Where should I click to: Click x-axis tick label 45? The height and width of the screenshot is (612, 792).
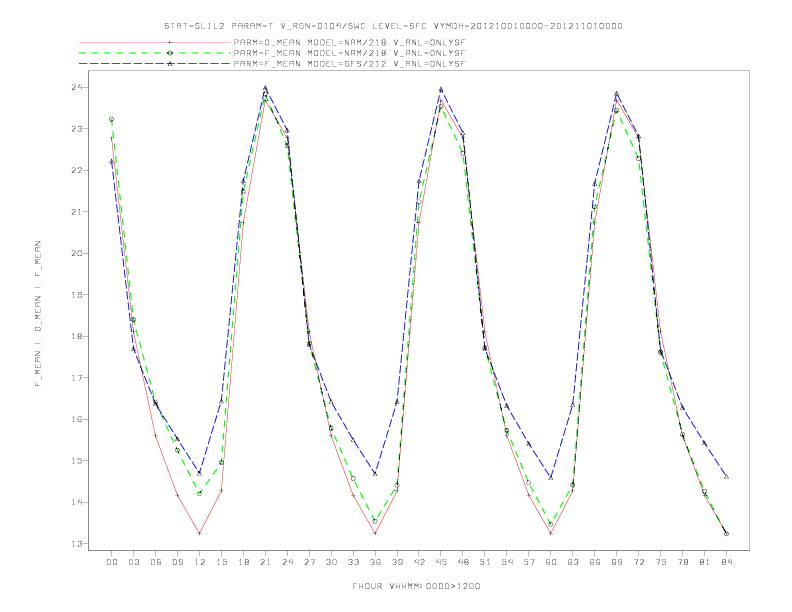pyautogui.click(x=441, y=562)
